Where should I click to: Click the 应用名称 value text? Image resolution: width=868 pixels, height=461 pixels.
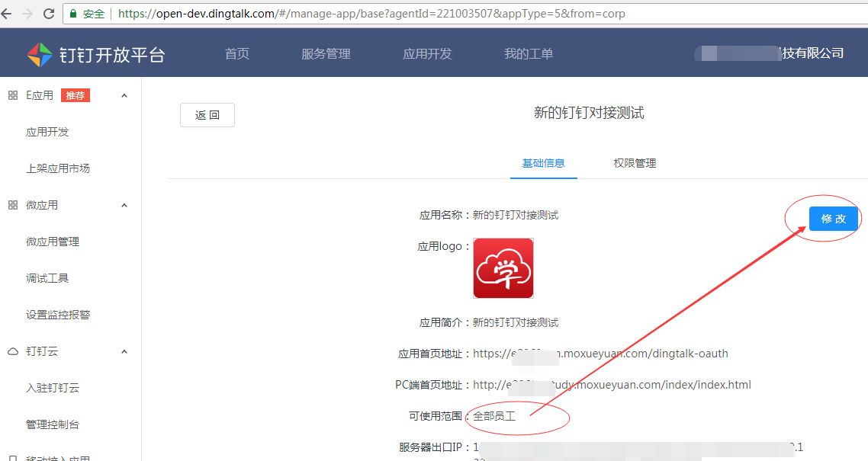(x=516, y=215)
